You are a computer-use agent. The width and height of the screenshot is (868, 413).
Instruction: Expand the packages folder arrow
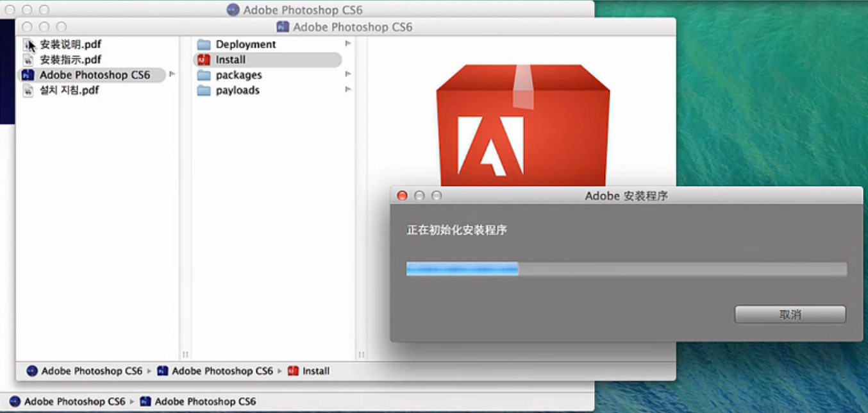[x=348, y=74]
